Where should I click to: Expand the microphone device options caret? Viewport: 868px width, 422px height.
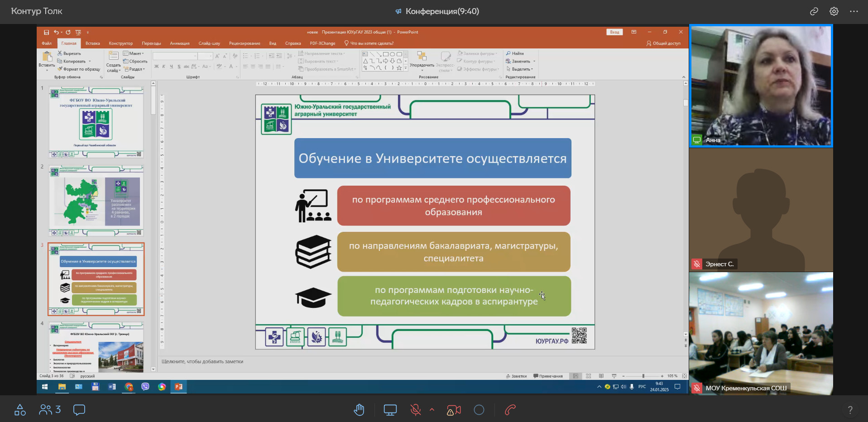pyautogui.click(x=432, y=410)
